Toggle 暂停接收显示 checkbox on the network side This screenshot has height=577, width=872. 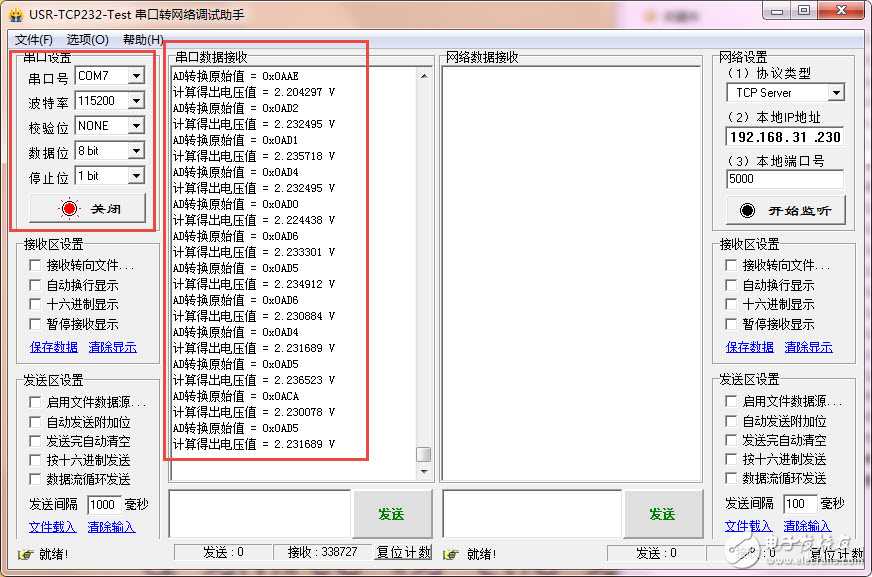click(x=731, y=324)
